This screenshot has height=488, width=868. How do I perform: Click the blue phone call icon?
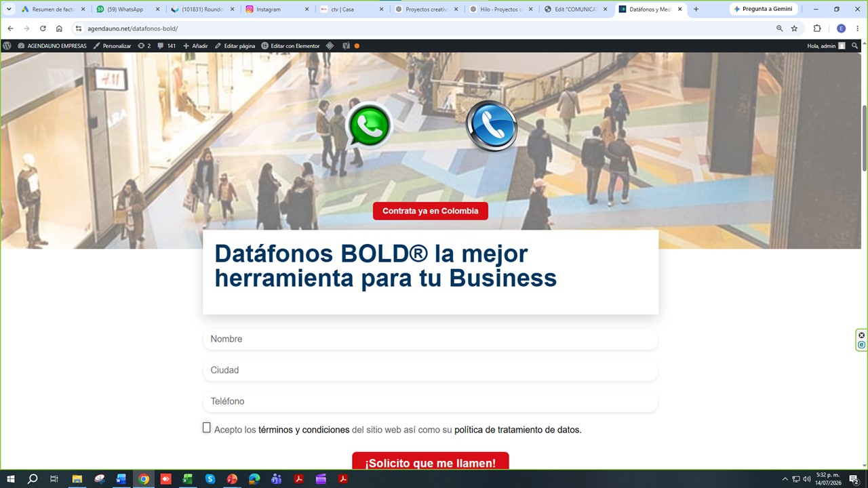492,125
